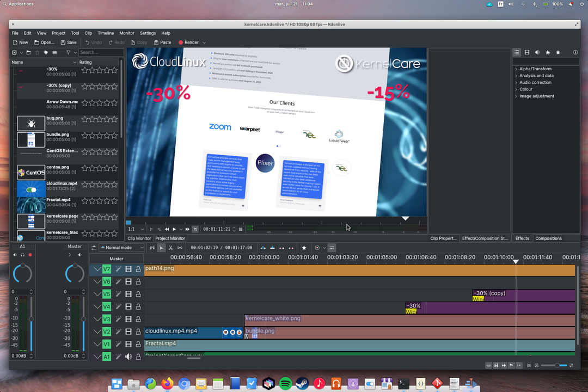Switch to the Compositions tab
Viewport: 588px width, 392px height.
tap(548, 238)
